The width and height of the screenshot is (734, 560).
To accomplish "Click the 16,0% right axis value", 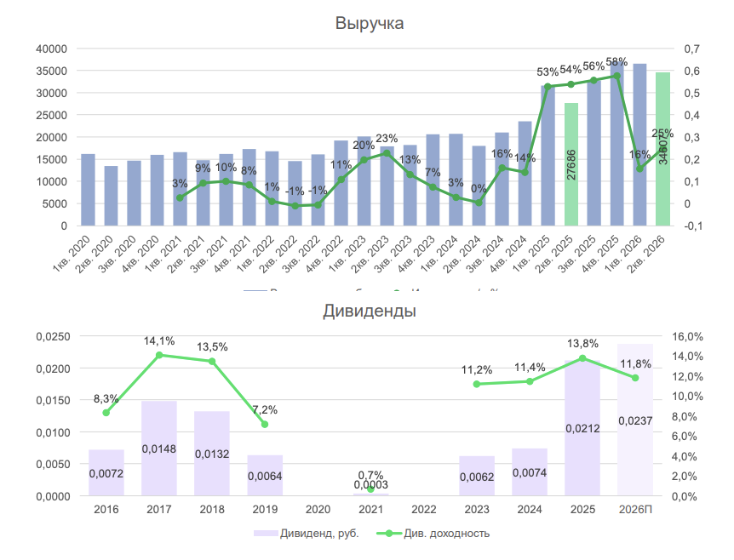I will pos(687,336).
